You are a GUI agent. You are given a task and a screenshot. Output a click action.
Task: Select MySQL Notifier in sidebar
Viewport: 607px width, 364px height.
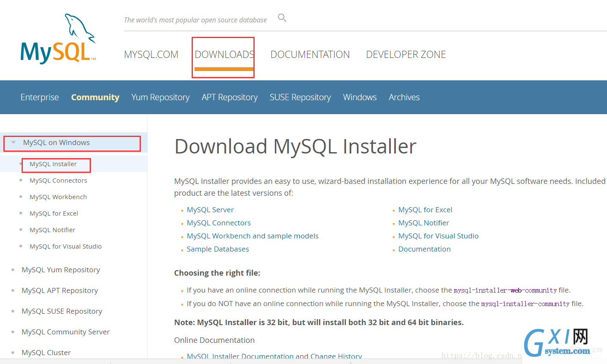click(x=52, y=230)
